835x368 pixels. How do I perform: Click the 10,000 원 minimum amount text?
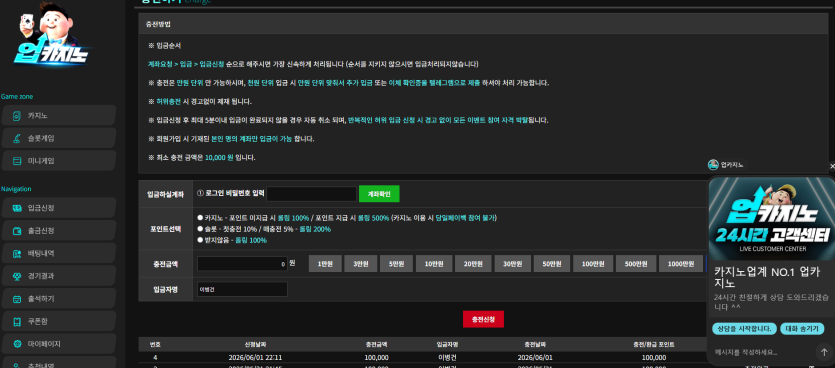pos(219,158)
